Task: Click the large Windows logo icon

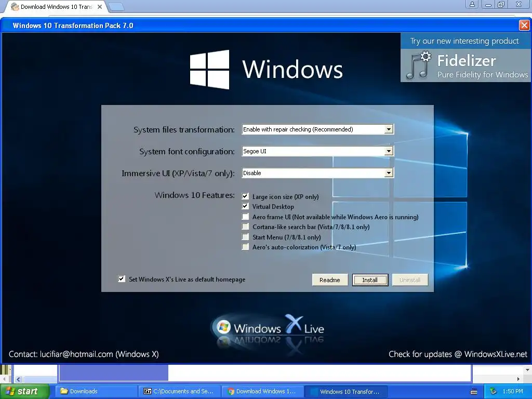Action: coord(209,69)
